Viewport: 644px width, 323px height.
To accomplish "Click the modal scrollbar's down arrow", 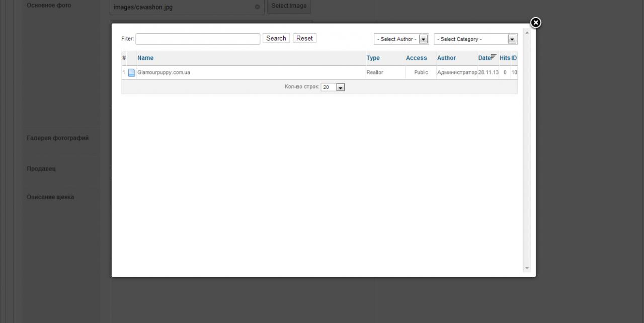I will (527, 268).
